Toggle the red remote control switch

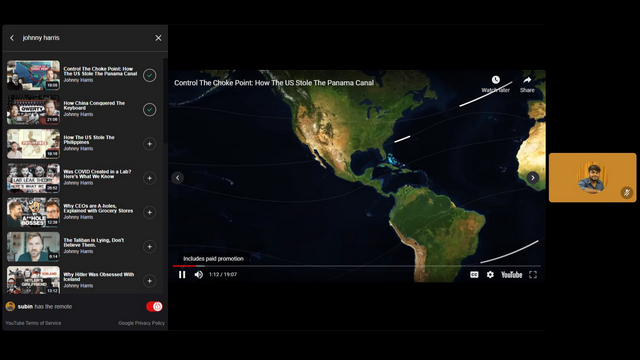tap(154, 307)
